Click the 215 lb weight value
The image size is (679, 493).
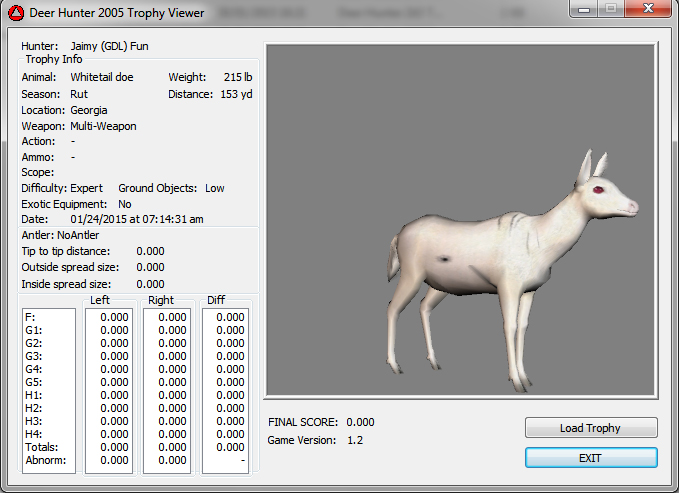pos(240,77)
